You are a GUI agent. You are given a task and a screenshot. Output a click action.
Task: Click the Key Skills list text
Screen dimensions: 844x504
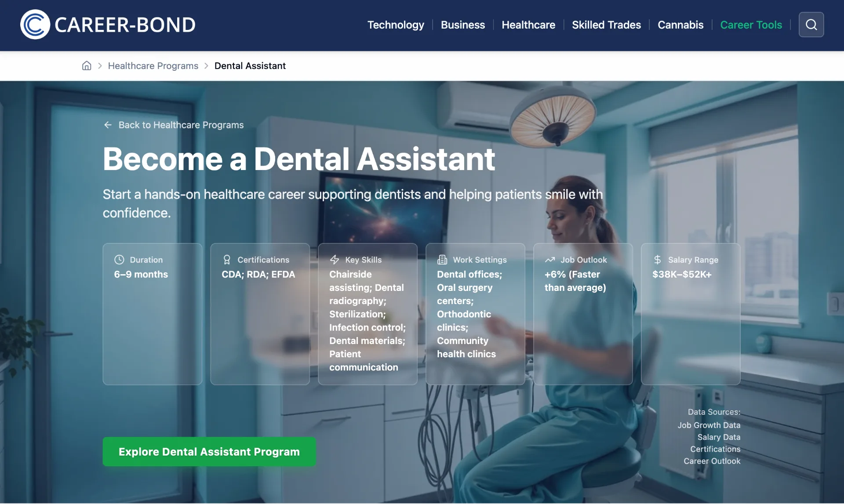pyautogui.click(x=367, y=321)
